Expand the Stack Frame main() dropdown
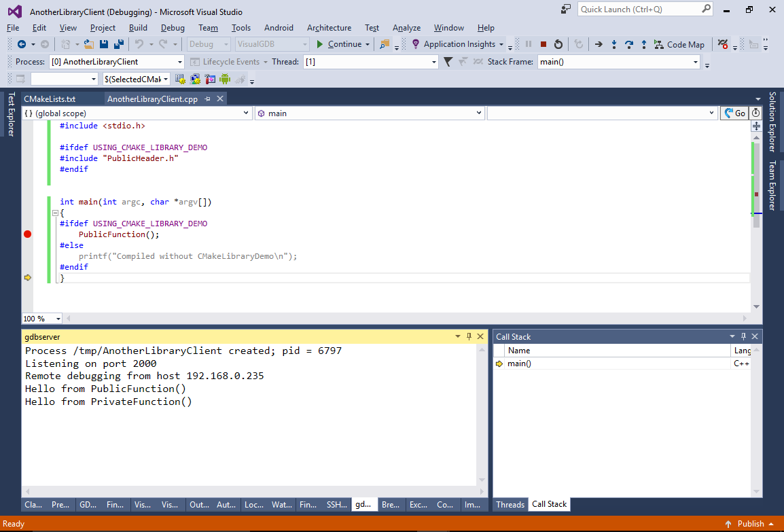This screenshot has height=532, width=784. click(x=696, y=62)
